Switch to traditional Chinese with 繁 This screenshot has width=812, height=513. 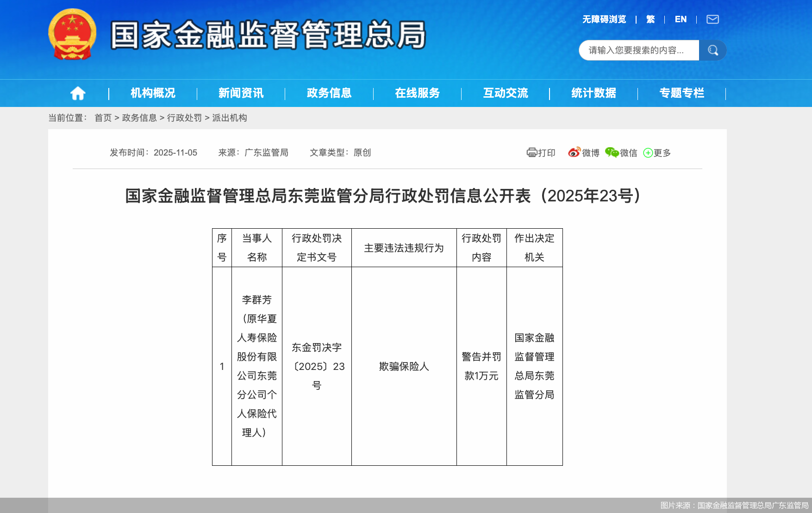[x=650, y=19]
